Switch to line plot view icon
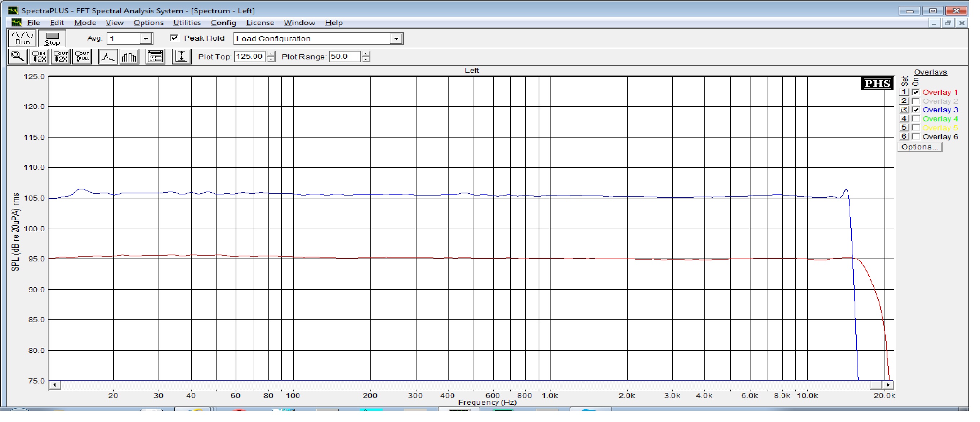Viewport: 980px width, 422px height. click(x=108, y=57)
